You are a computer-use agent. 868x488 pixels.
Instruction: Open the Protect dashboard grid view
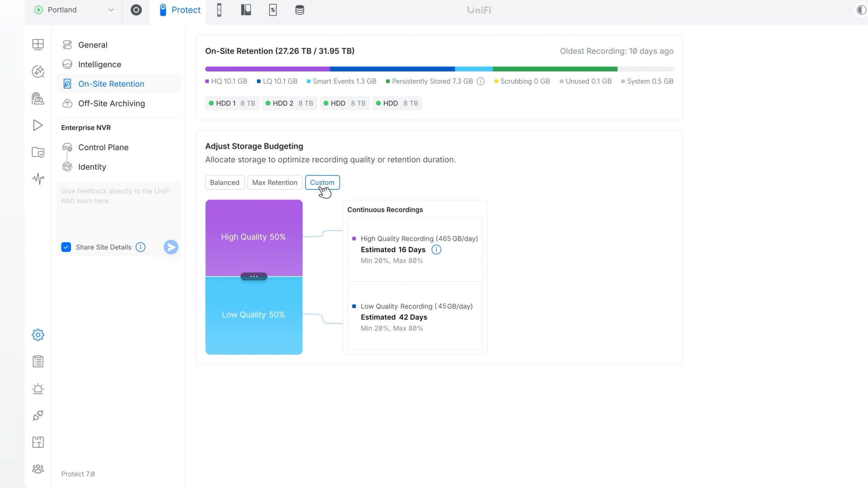tap(38, 44)
